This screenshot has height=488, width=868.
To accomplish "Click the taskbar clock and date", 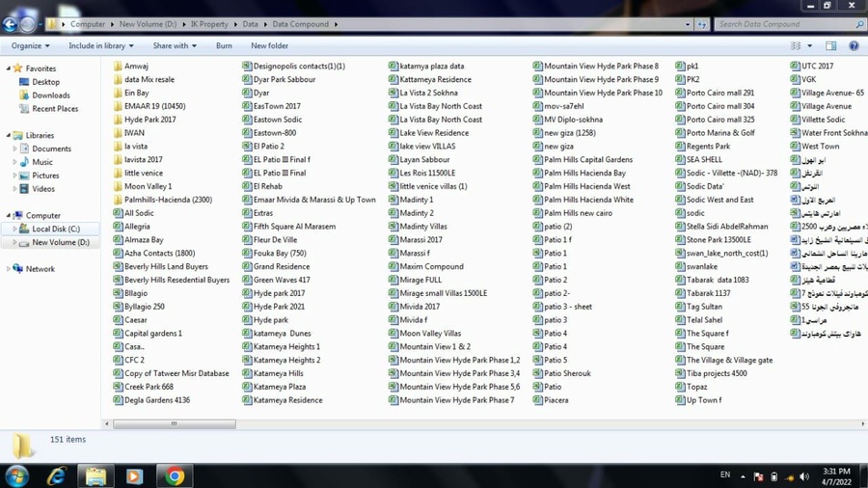I will click(836, 476).
